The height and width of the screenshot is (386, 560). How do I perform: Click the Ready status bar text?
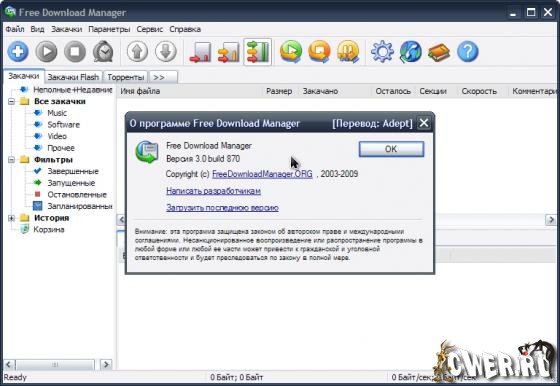[15, 377]
